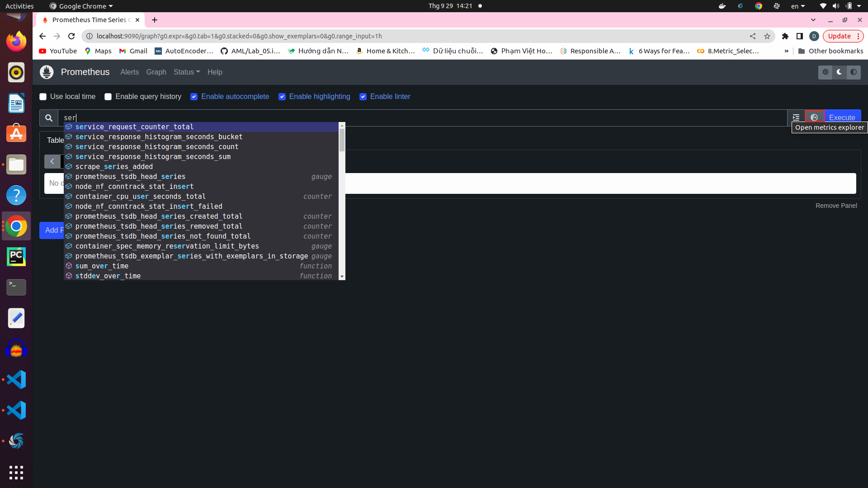
Task: Disable the Enable linter checkbox
Action: (363, 97)
